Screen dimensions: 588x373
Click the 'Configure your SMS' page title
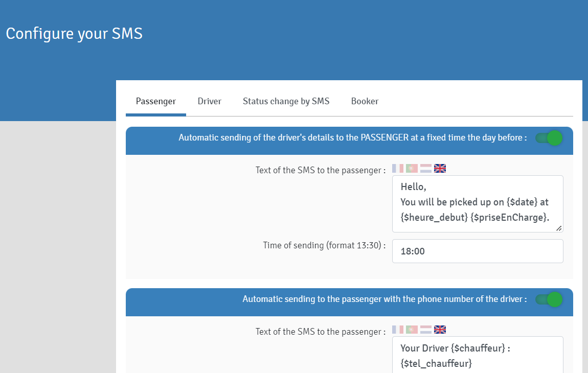click(x=74, y=34)
